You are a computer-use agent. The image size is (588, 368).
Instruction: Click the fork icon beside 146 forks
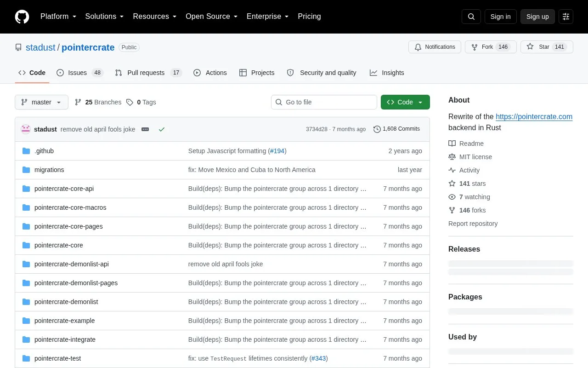[452, 210]
